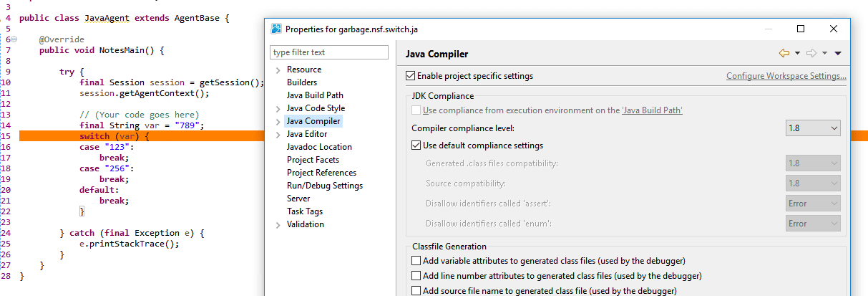Click the override marker on line 6
This screenshot has height=296, width=868.
tap(14, 39)
